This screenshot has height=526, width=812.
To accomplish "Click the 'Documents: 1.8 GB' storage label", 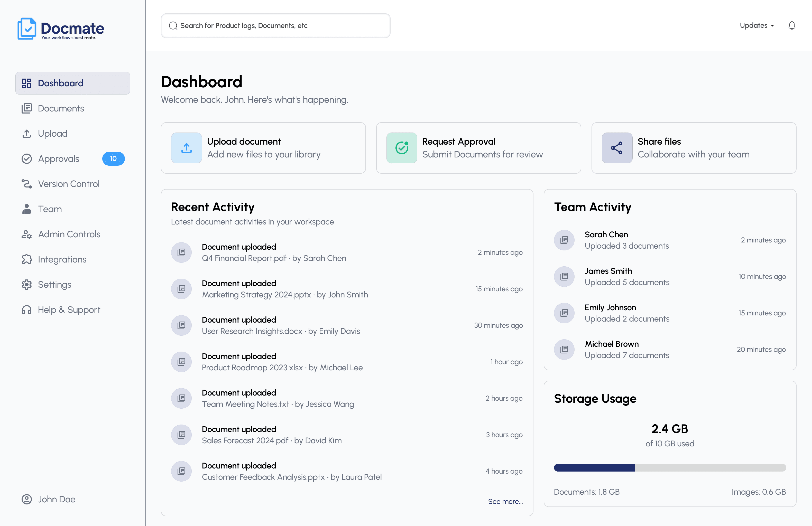I will coord(586,492).
